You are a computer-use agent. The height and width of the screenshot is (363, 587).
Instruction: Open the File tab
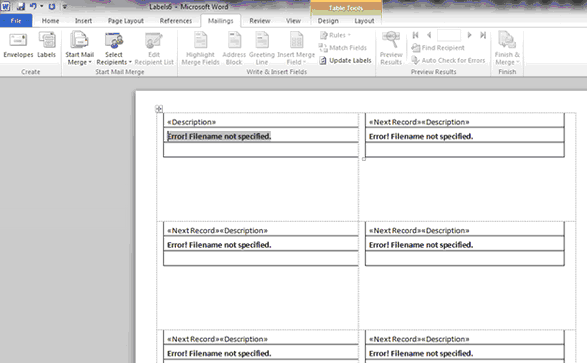pyautogui.click(x=16, y=21)
